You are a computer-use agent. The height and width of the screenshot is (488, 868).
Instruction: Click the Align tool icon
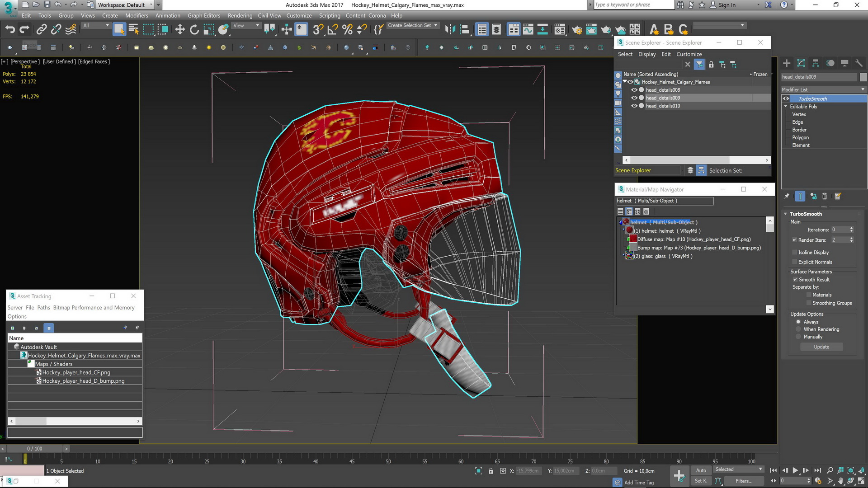point(464,30)
